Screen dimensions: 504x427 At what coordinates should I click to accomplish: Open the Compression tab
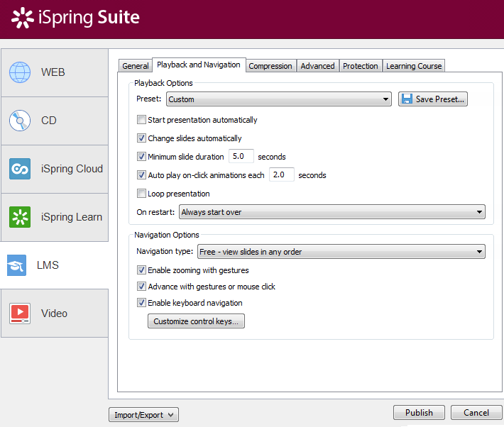click(270, 66)
